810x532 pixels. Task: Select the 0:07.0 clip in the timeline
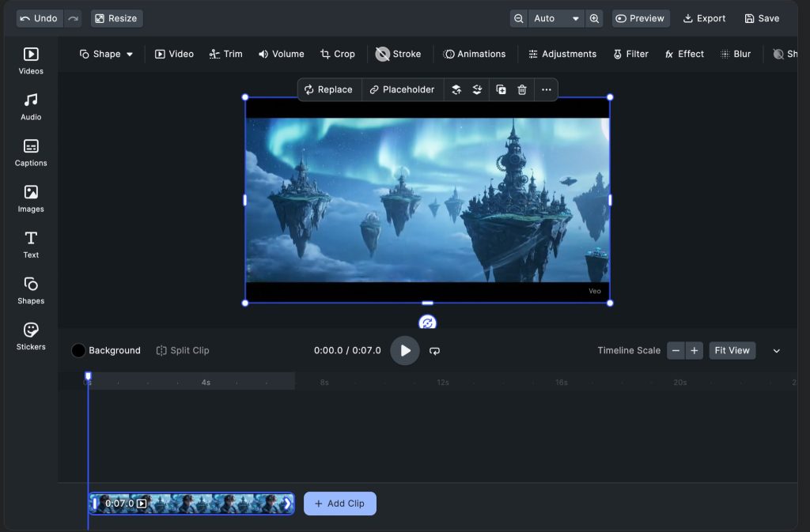(x=191, y=504)
